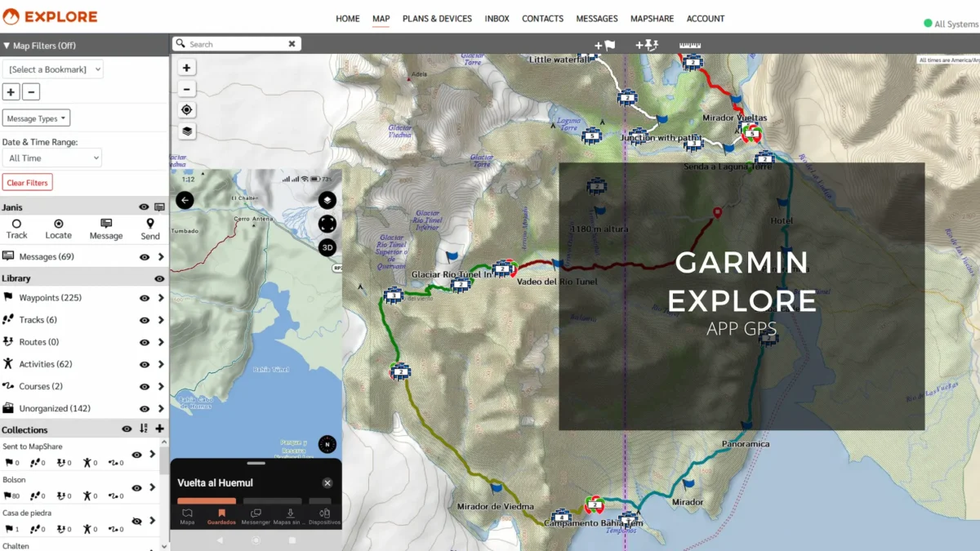The height and width of the screenshot is (551, 980).
Task: Open the PLANS & DEVICES menu item
Action: (437, 18)
